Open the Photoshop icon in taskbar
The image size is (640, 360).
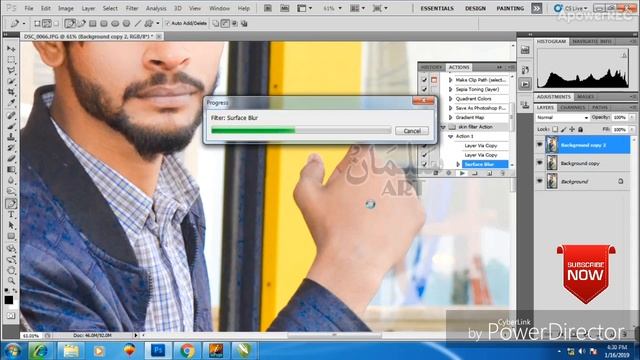158,351
